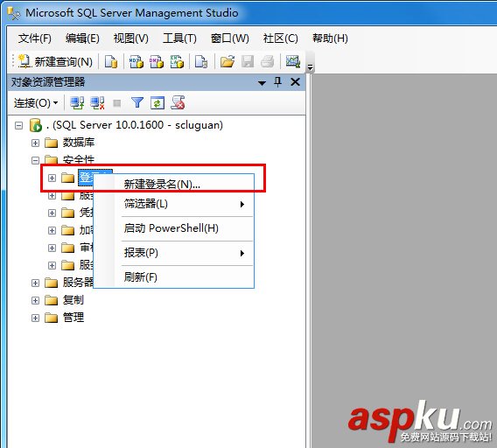
Task: Open the 社区(C) menu
Action: pos(281,38)
